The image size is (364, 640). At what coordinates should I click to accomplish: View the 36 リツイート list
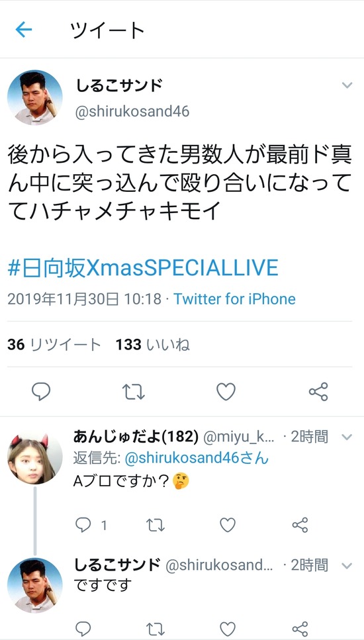(54, 345)
